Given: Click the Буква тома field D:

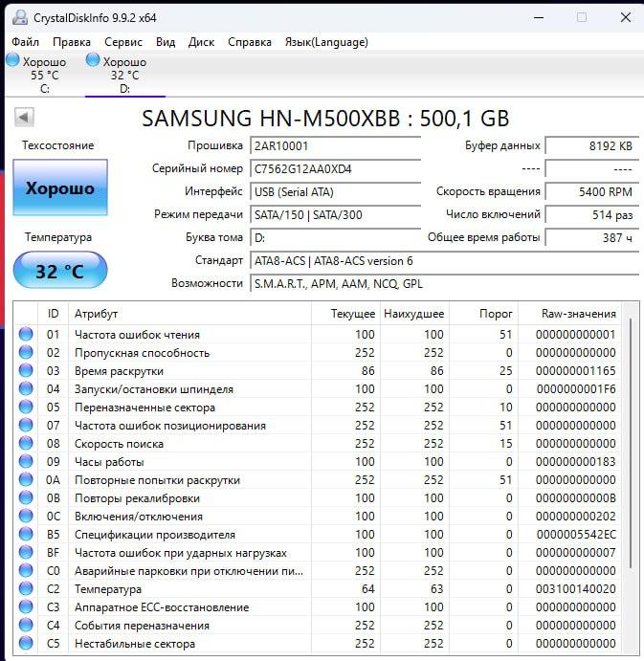Looking at the screenshot, I should click(335, 238).
